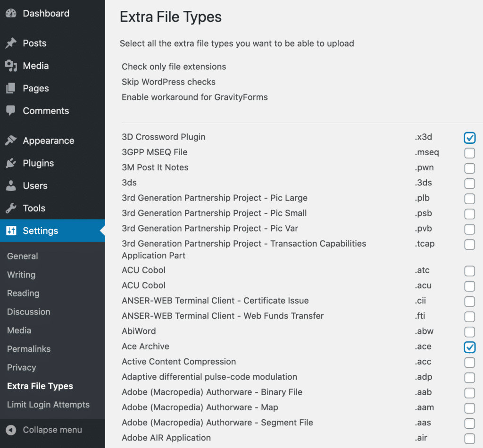The width and height of the screenshot is (483, 448).
Task: Click the Appearance paintbrush icon
Action: pyautogui.click(x=11, y=141)
